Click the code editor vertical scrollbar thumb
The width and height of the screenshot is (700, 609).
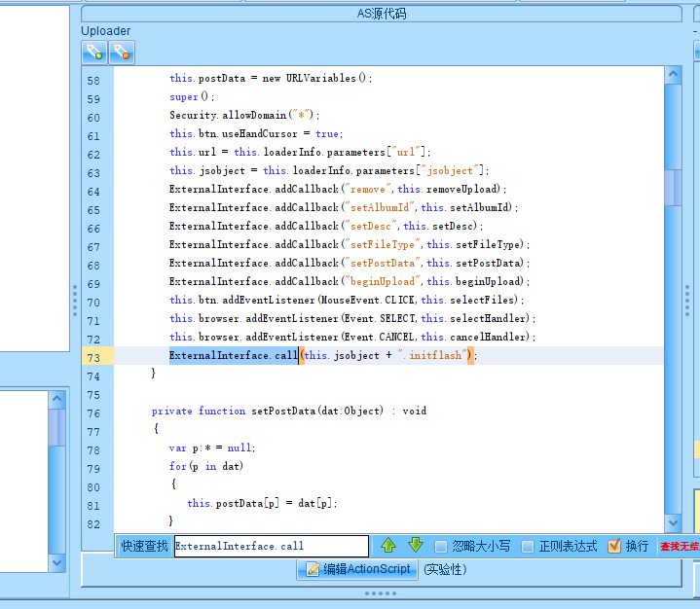[673, 188]
